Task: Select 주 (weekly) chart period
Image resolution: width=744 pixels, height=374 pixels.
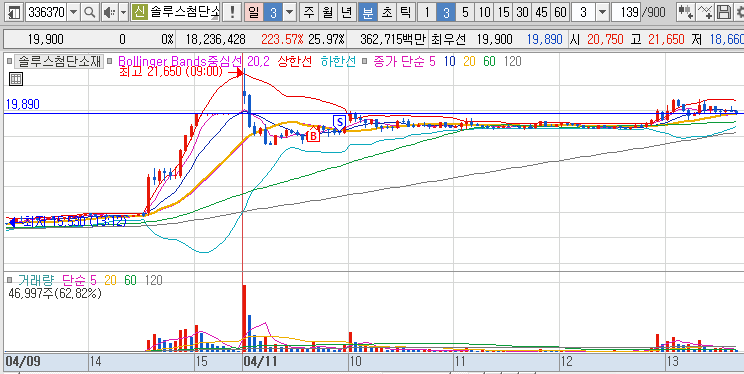Action: click(309, 12)
